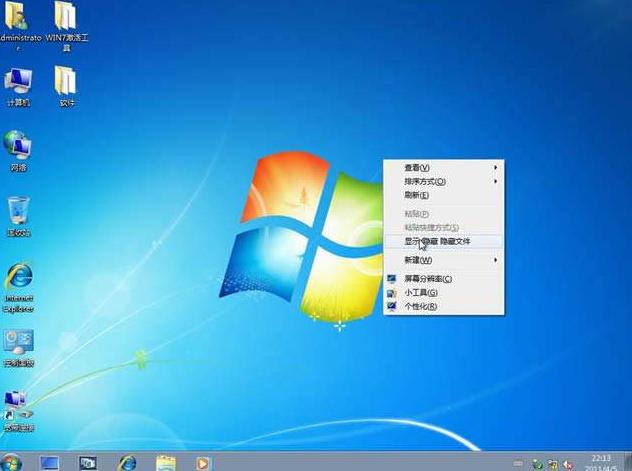Open Internet Explorer from the taskbar
The image size is (632, 471).
pos(127,462)
